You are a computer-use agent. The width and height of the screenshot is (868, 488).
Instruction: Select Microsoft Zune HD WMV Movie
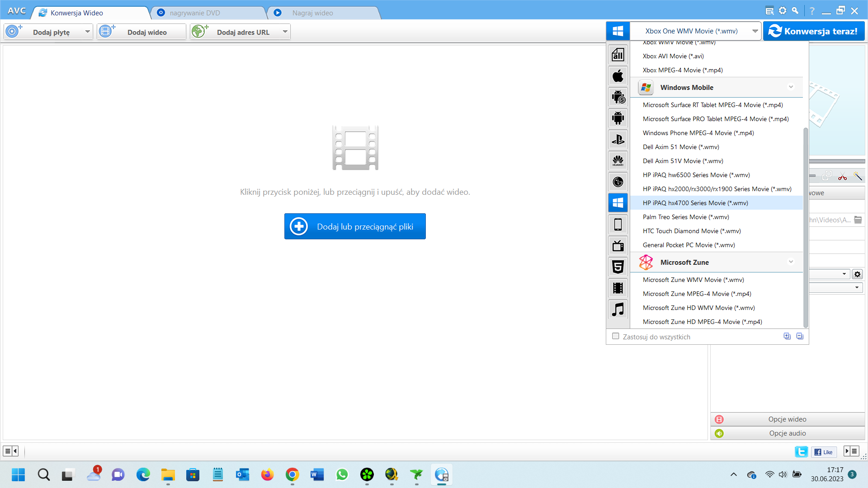717,308
